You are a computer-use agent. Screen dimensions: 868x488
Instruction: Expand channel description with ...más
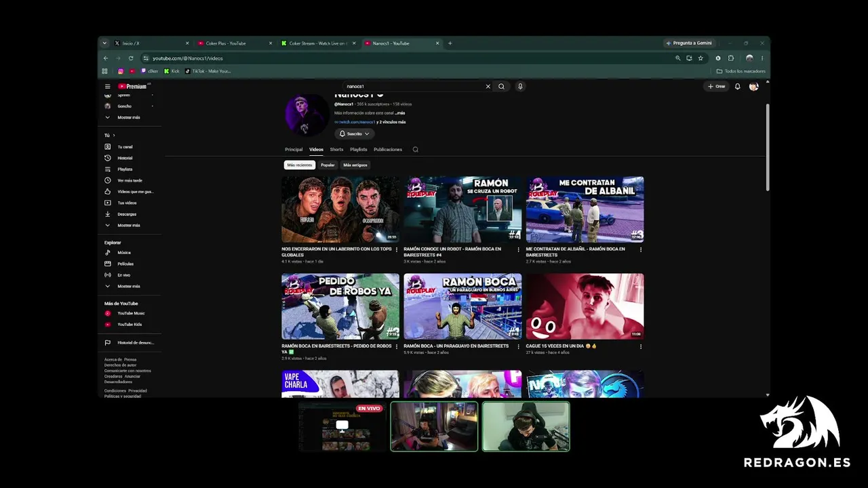point(400,113)
